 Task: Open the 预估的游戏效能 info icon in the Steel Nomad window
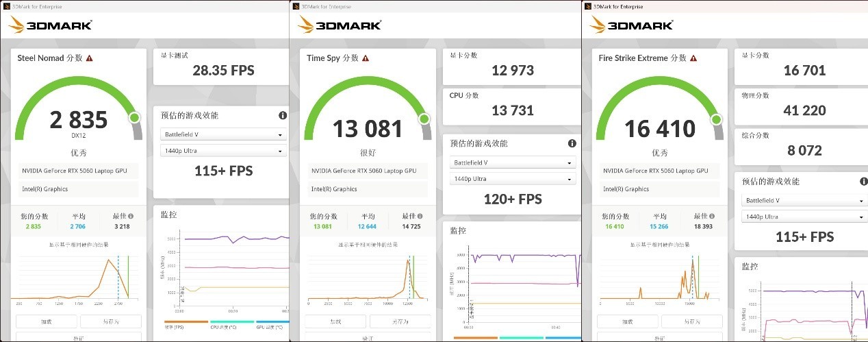tap(283, 116)
